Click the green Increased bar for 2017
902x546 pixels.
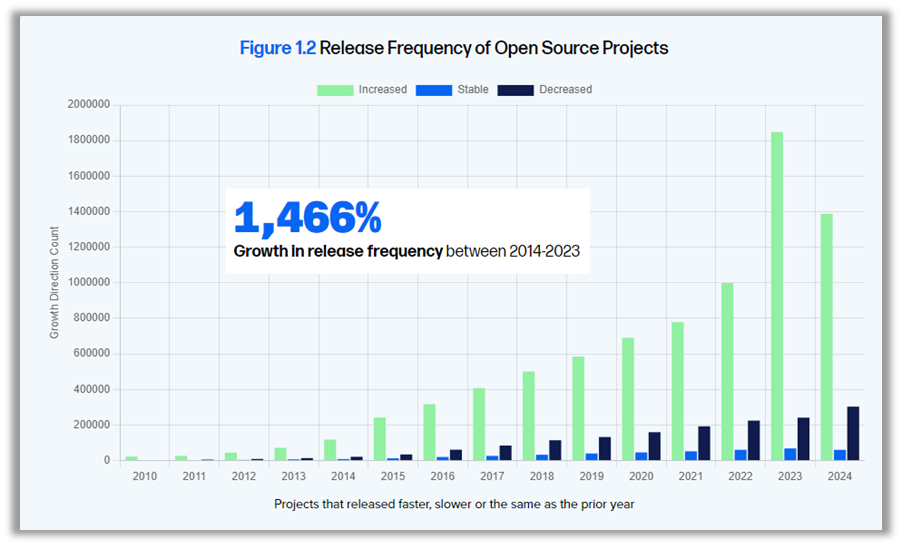coord(479,424)
